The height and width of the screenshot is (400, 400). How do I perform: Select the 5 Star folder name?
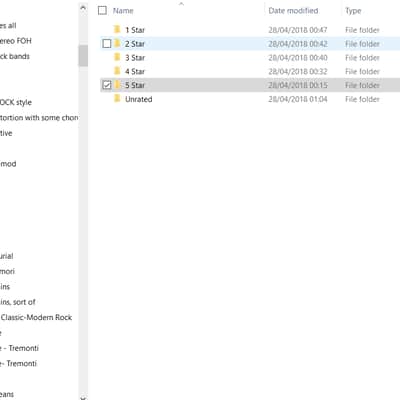135,85
